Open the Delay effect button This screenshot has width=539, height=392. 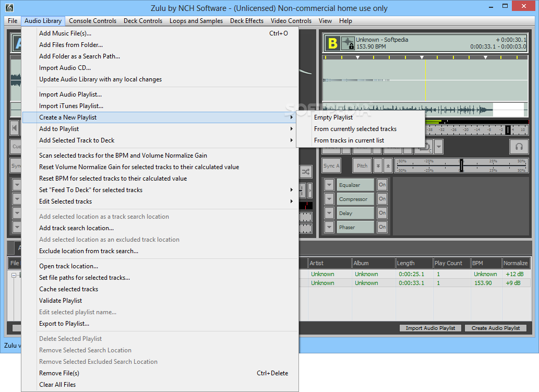click(x=355, y=213)
